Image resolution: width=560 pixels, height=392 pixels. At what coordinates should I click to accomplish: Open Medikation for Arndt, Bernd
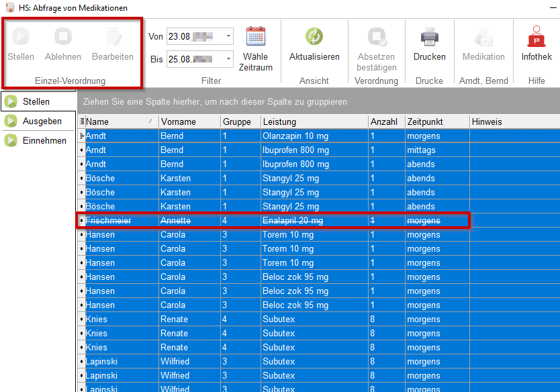point(483,38)
